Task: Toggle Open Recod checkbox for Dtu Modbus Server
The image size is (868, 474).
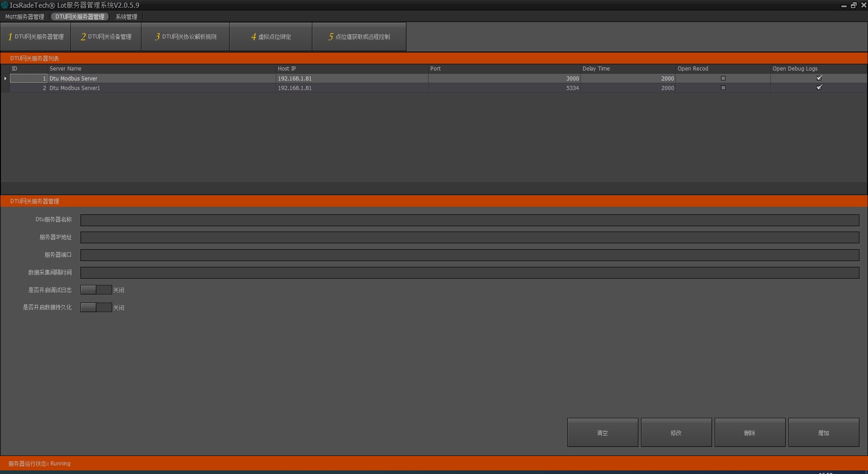Action: tap(723, 79)
